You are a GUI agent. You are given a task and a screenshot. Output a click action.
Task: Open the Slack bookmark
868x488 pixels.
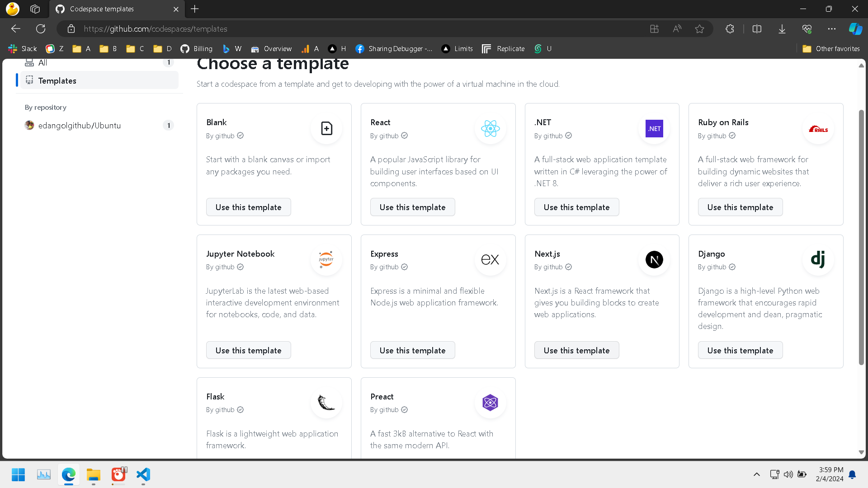point(23,49)
